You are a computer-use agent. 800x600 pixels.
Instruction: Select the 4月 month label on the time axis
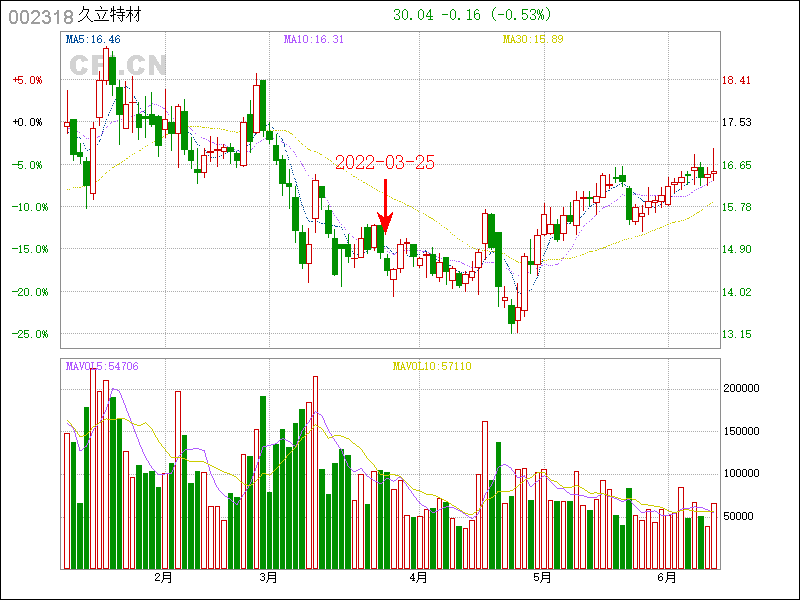click(418, 578)
